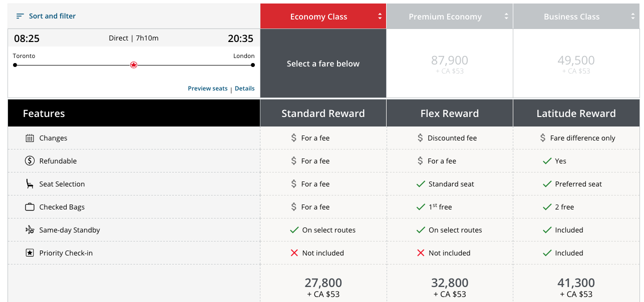Open Preview seats for this flight

207,88
